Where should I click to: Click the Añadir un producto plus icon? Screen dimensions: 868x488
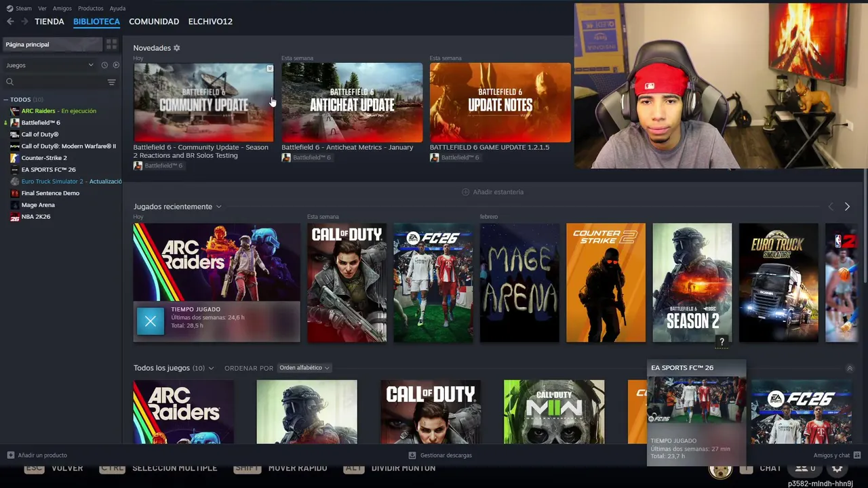[10, 455]
